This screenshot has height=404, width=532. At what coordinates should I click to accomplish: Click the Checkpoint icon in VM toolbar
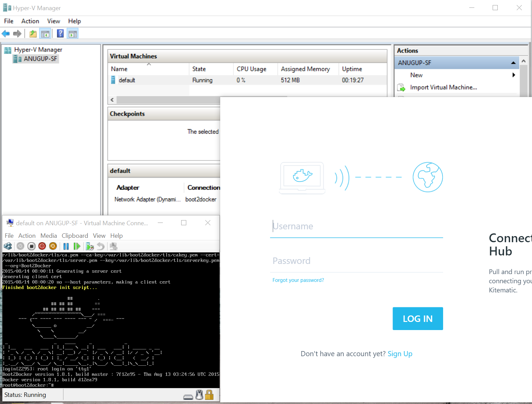click(x=90, y=246)
